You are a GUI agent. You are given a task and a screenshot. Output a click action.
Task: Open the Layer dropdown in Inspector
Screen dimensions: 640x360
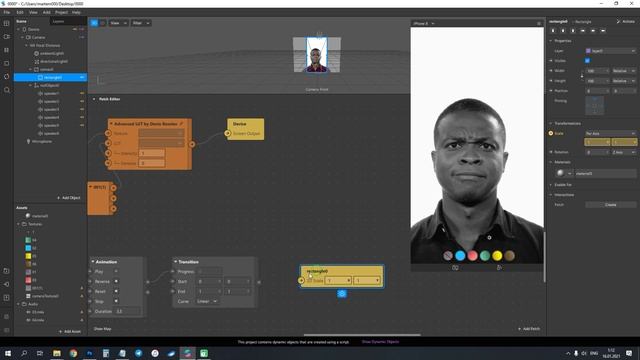[x=611, y=51]
